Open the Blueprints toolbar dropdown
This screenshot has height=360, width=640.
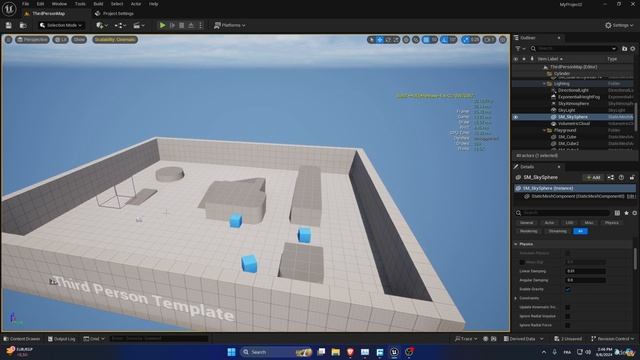pos(120,25)
